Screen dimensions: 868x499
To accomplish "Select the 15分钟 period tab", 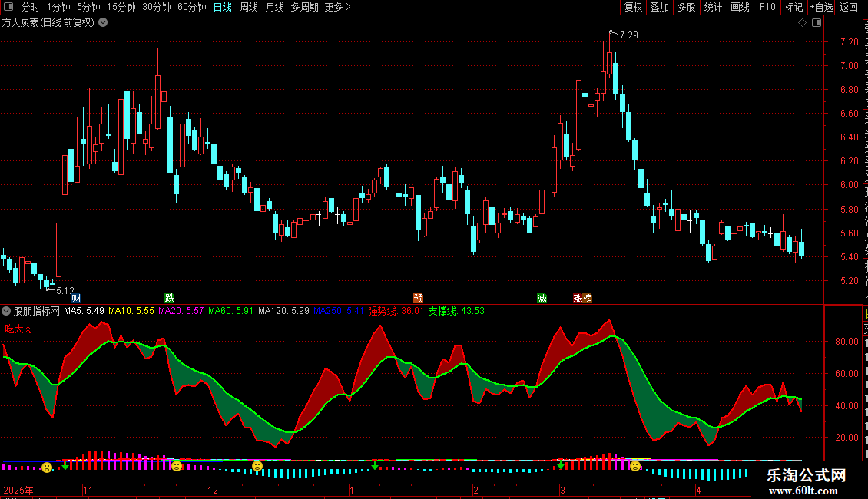I will click(121, 7).
